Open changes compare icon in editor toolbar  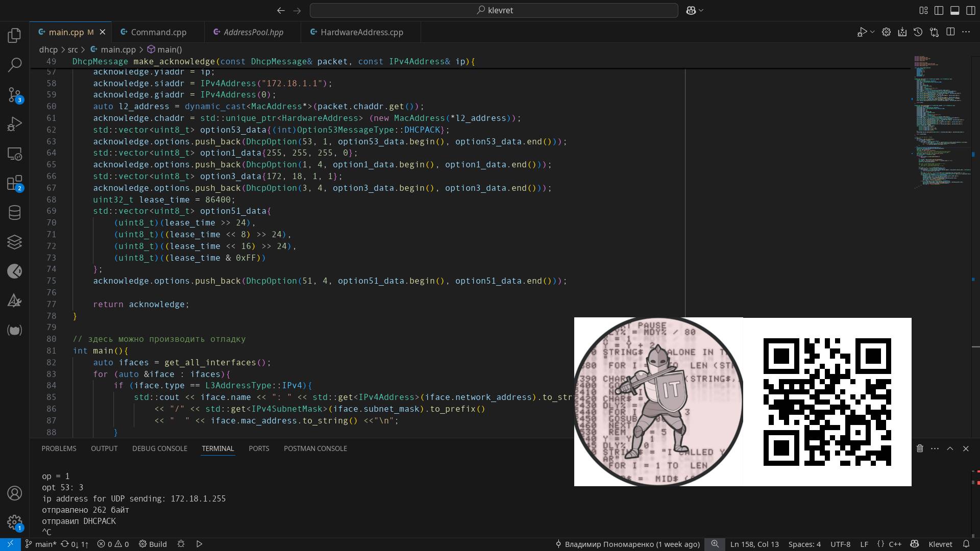pyautogui.click(x=934, y=32)
